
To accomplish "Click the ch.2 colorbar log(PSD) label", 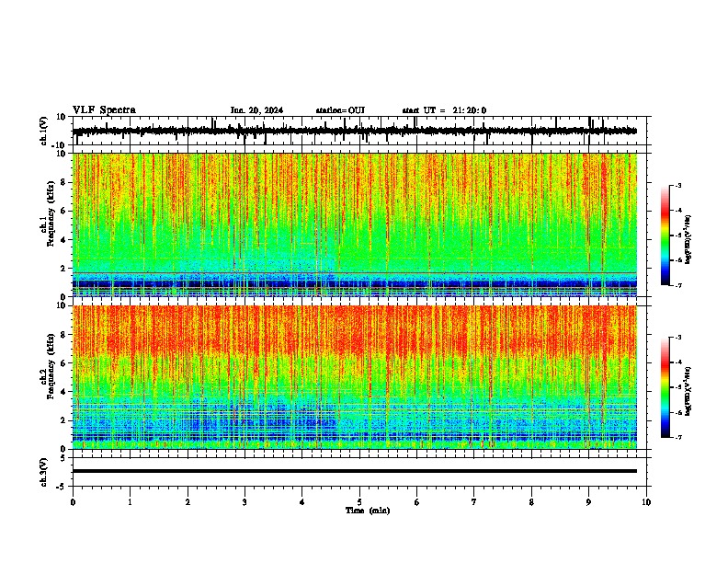I will 688,391.
